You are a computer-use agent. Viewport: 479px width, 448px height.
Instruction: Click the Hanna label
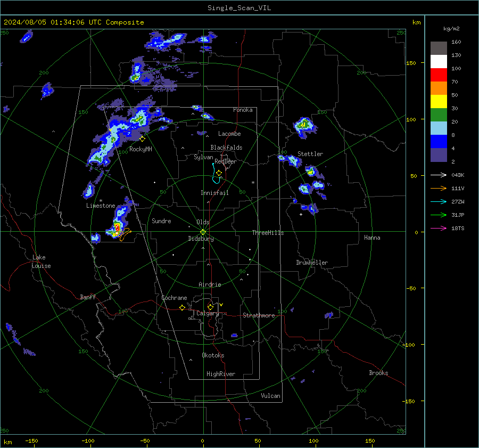(x=372, y=238)
